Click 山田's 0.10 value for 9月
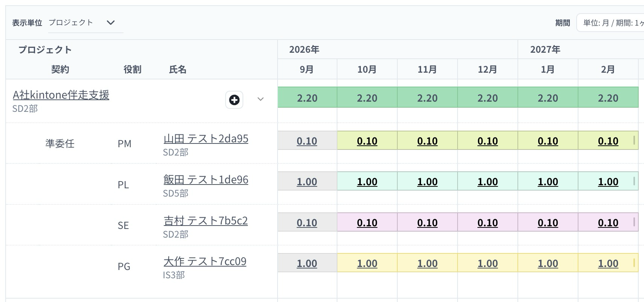 (307, 141)
